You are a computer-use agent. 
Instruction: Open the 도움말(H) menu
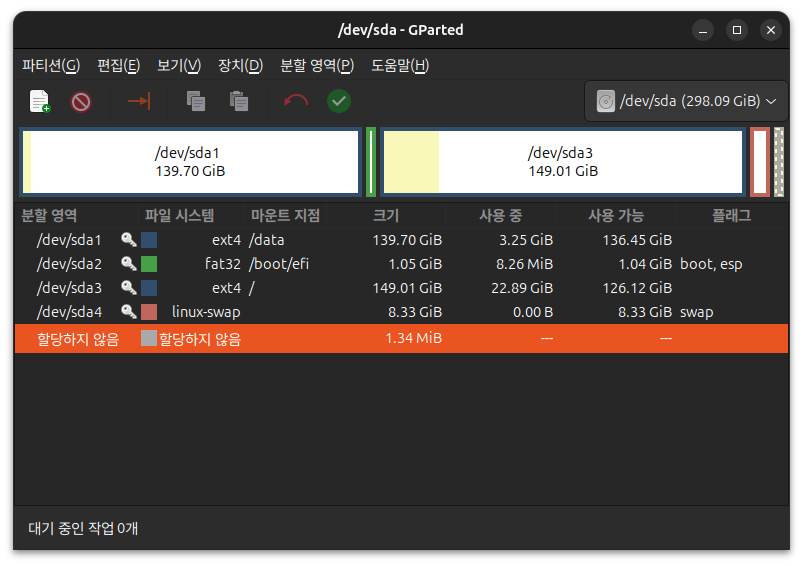coord(400,66)
